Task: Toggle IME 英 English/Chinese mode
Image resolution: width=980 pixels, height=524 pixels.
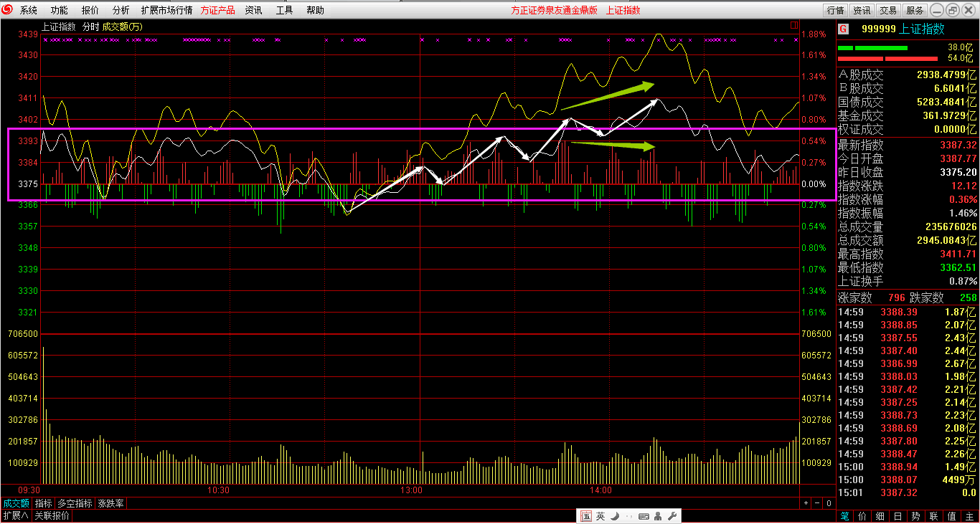Action: click(x=600, y=516)
